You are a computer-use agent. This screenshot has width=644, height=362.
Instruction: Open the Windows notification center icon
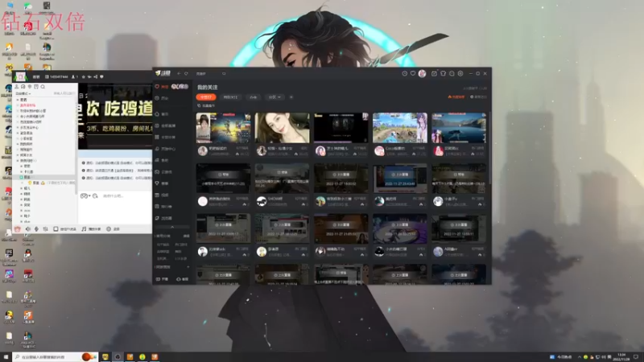pyautogui.click(x=637, y=357)
